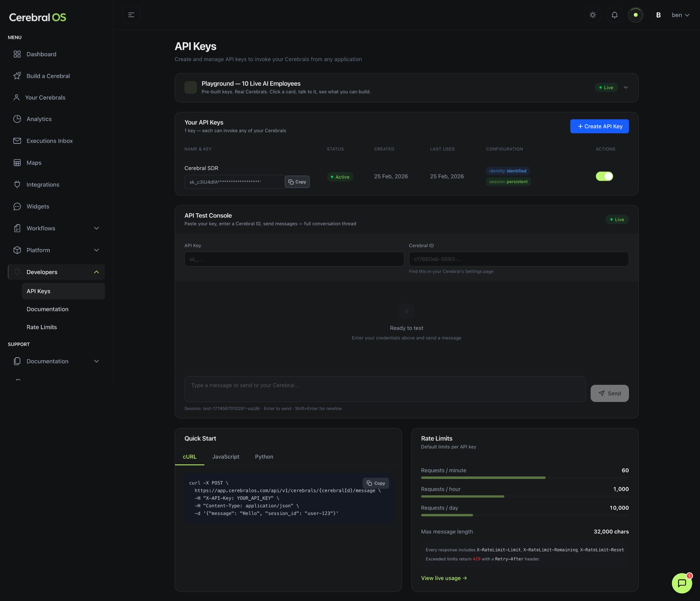Viewport: 700px width, 601px height.
Task: Toggle the light theme sun icon
Action: (593, 15)
